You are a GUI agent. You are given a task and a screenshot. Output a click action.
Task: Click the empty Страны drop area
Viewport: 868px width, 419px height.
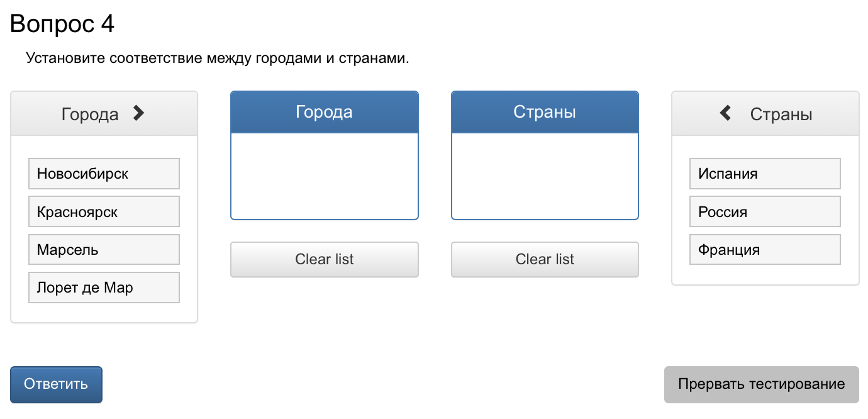click(x=545, y=176)
